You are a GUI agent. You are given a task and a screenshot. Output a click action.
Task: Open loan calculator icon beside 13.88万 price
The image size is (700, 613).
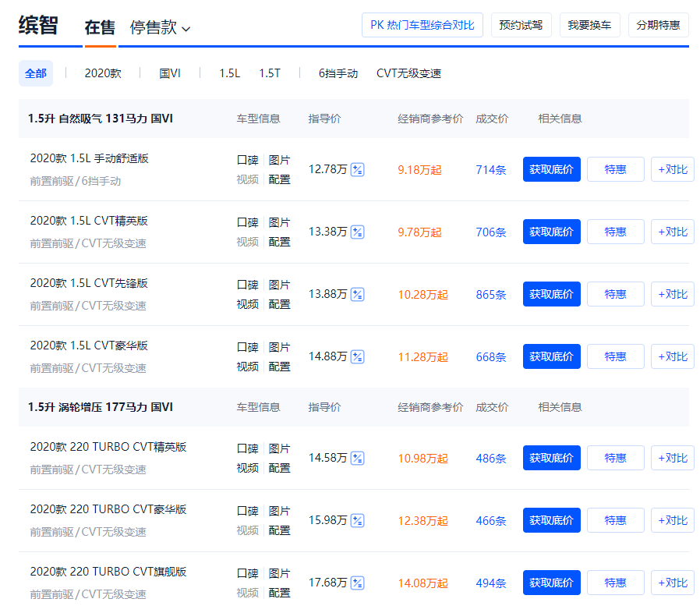pyautogui.click(x=358, y=295)
